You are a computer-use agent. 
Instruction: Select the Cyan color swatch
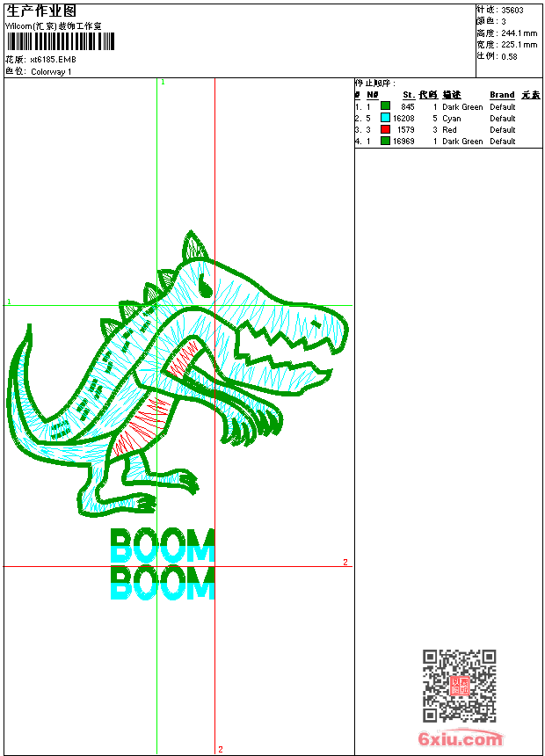click(385, 118)
